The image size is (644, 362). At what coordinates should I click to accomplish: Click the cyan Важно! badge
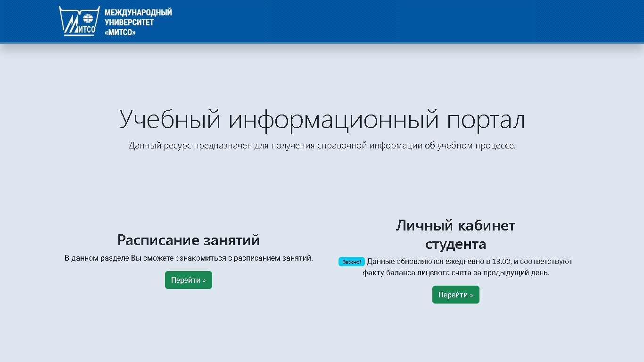[352, 262]
